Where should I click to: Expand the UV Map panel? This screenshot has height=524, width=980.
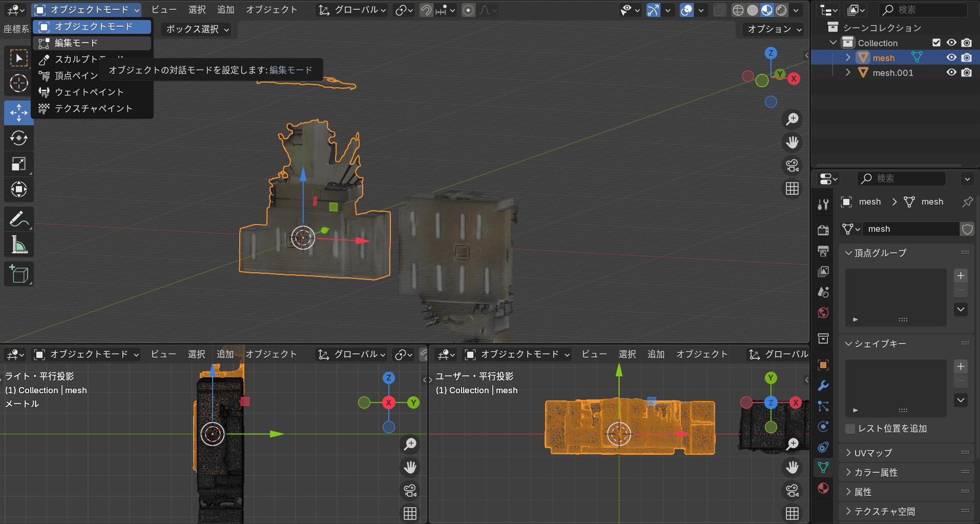pyautogui.click(x=873, y=453)
